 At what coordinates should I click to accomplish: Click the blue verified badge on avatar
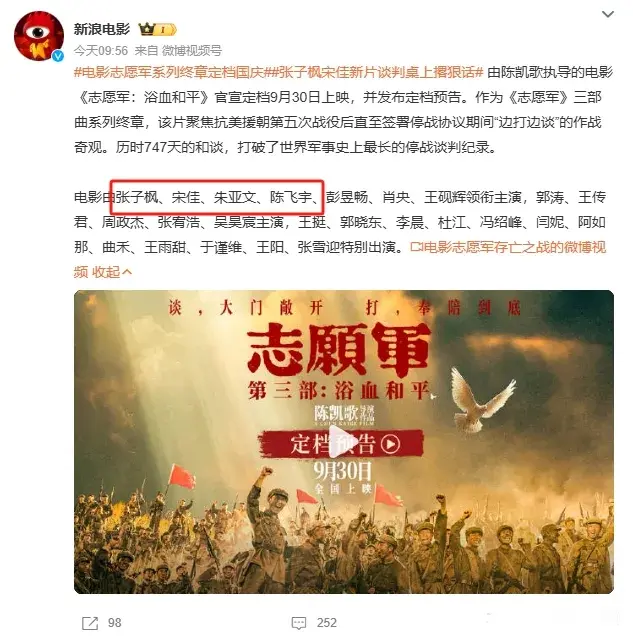[x=58, y=56]
